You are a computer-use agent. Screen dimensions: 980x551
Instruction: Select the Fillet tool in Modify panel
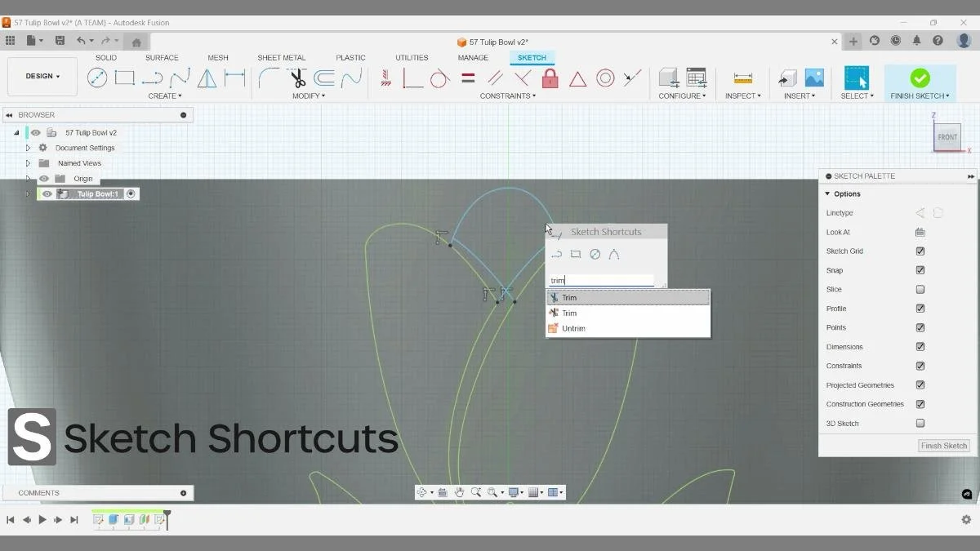click(270, 78)
